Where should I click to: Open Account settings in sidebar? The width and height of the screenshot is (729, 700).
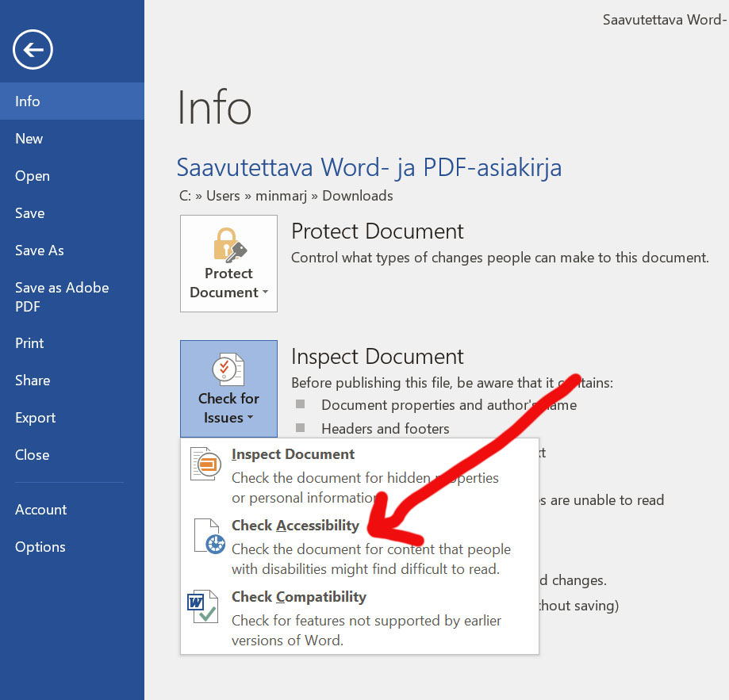click(x=72, y=510)
